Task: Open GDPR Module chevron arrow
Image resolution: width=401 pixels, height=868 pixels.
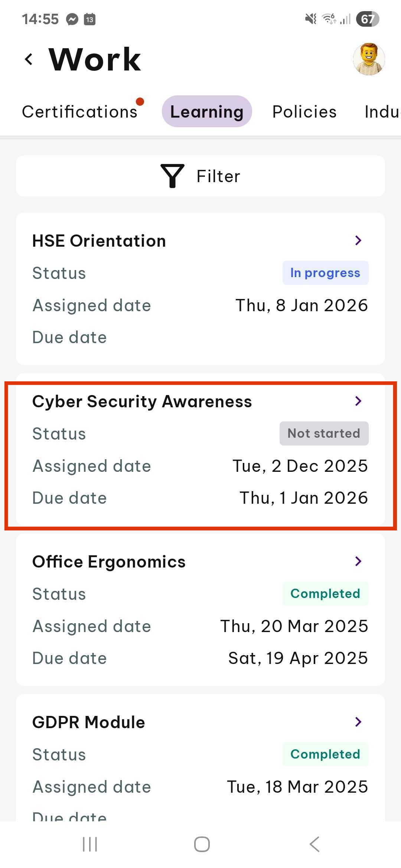Action: pyautogui.click(x=358, y=722)
